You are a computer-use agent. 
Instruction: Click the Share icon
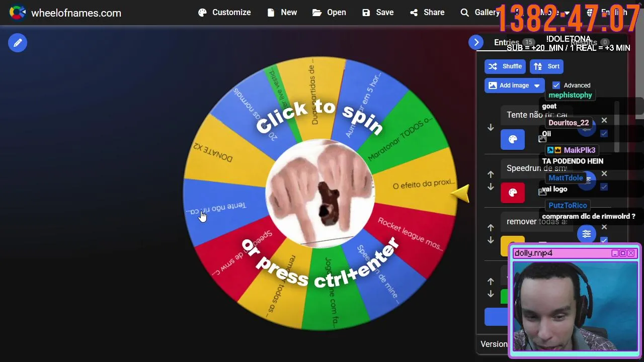[x=414, y=13]
